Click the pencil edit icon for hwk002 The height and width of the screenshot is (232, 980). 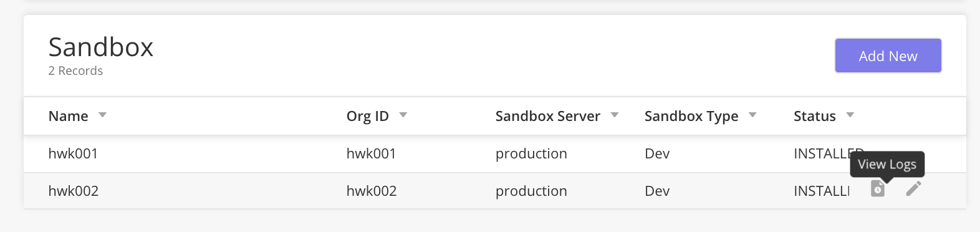(x=914, y=188)
